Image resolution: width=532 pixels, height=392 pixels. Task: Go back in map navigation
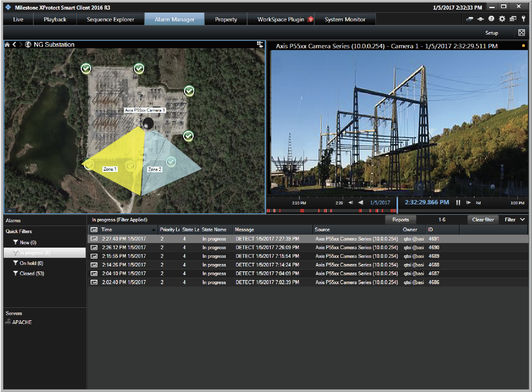click(x=14, y=45)
